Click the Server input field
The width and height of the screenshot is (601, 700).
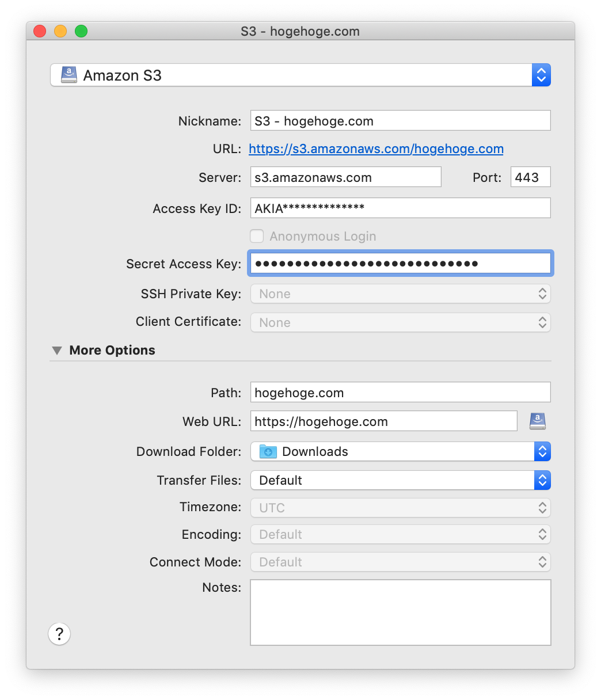346,177
